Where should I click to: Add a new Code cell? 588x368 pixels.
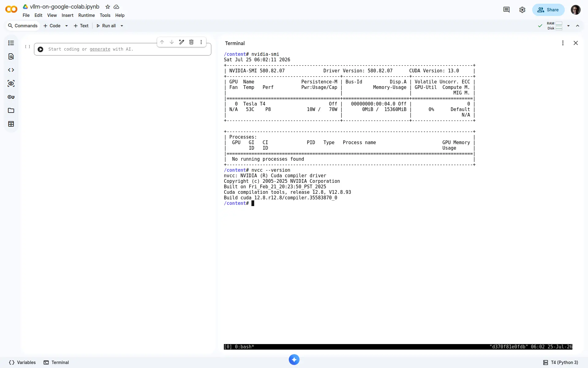(52, 26)
